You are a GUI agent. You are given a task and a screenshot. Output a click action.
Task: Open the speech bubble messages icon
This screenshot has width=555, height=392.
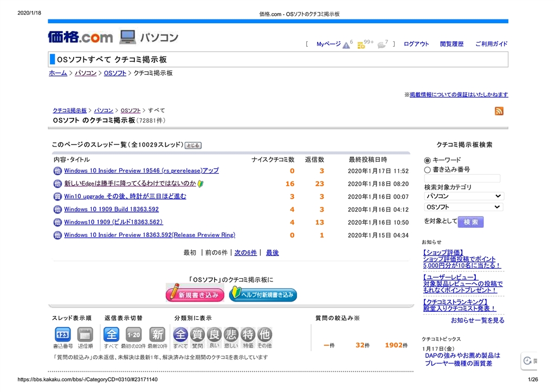381,45
